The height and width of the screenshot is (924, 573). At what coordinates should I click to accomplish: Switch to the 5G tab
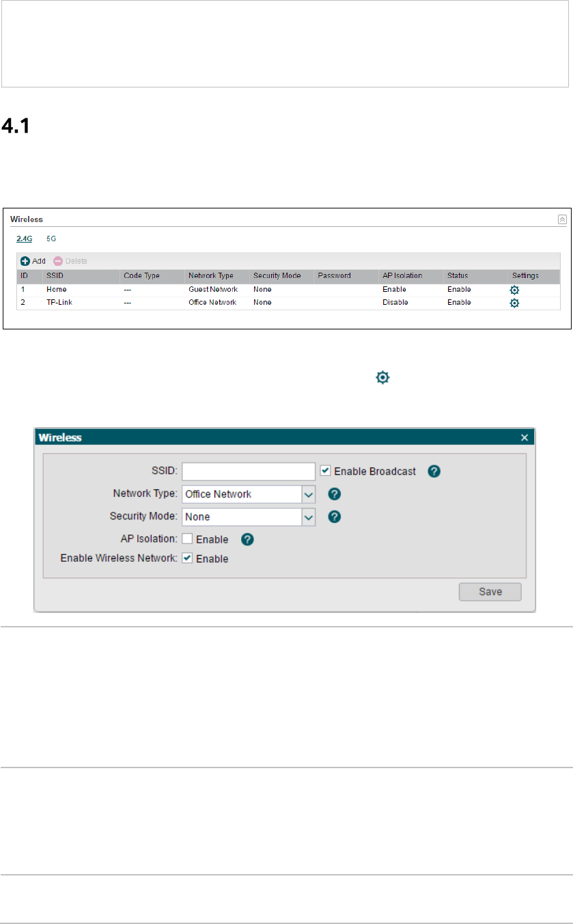pos(51,239)
